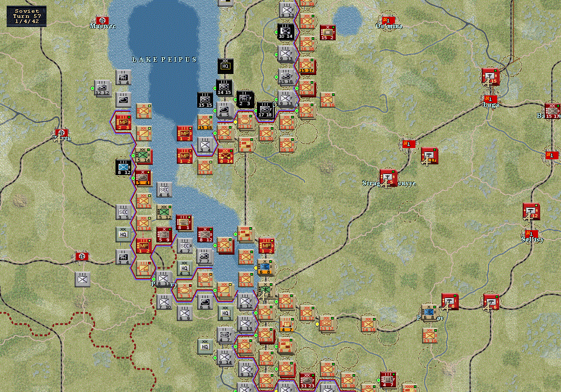Select the Soviet 13-15 rifle division
The width and height of the screenshot is (561, 392).
pos(246,280)
